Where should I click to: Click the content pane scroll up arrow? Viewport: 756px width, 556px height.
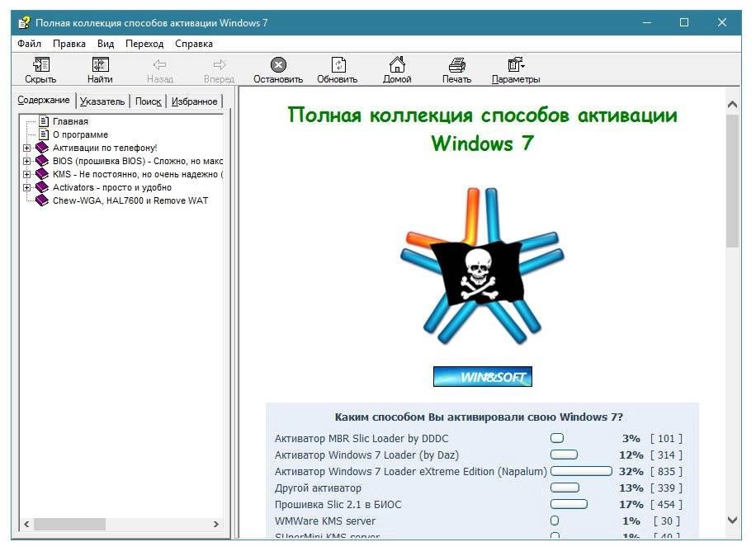pos(732,104)
